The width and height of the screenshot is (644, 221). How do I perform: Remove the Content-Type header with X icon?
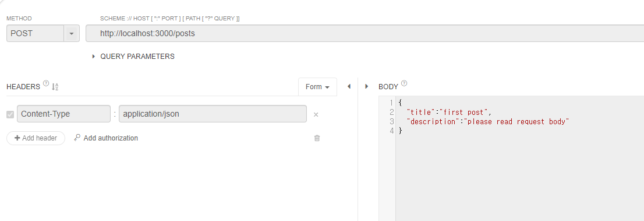point(316,115)
